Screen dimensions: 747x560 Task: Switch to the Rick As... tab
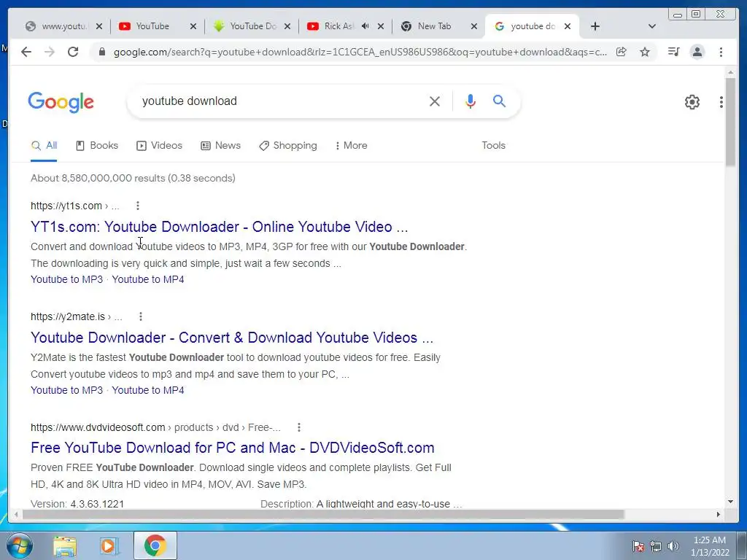point(339,26)
